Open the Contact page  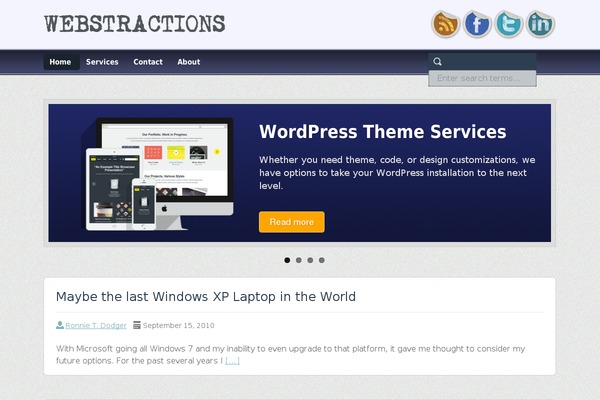tap(148, 62)
